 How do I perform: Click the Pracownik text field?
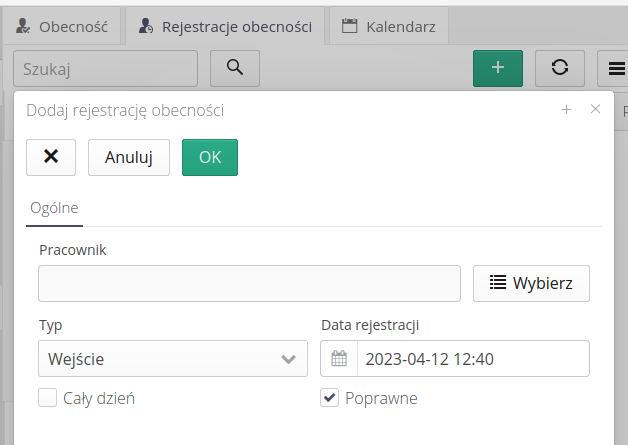click(x=249, y=283)
